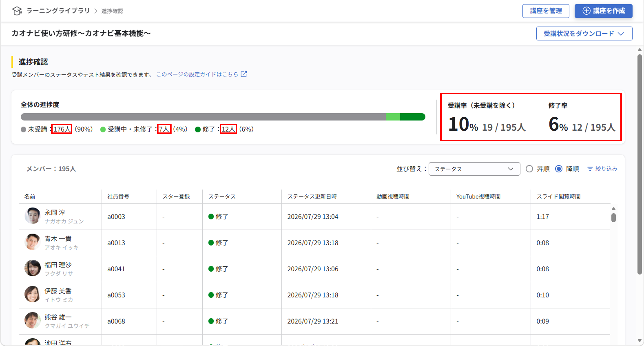
Task: Click employee number a0053
Action: tap(116, 295)
